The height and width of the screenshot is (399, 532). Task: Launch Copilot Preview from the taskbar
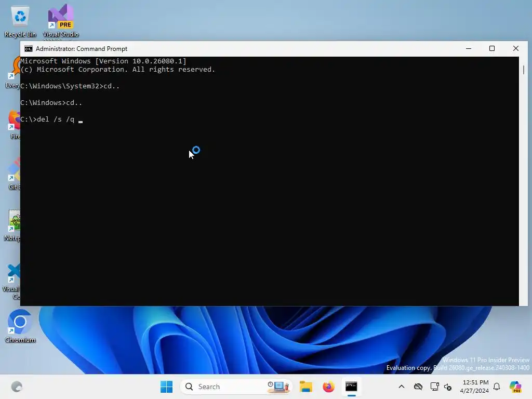[x=515, y=387]
